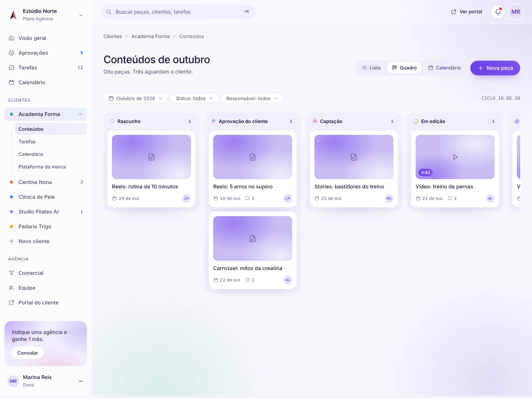The height and width of the screenshot is (399, 532).
Task: Click LP avatar on Reels rotina card
Action: click(187, 198)
